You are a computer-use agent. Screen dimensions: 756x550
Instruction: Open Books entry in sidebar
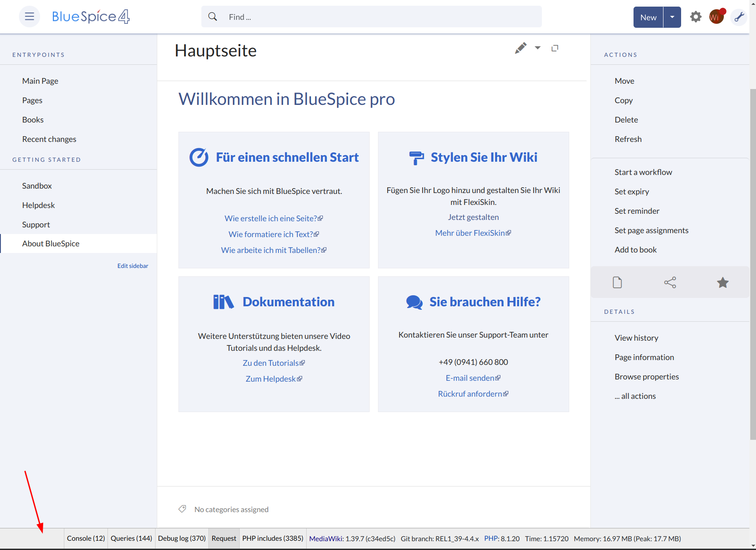[x=33, y=120]
